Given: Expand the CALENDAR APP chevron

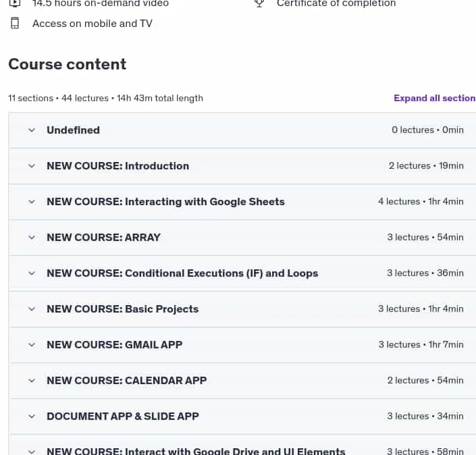Looking at the screenshot, I should tap(32, 381).
